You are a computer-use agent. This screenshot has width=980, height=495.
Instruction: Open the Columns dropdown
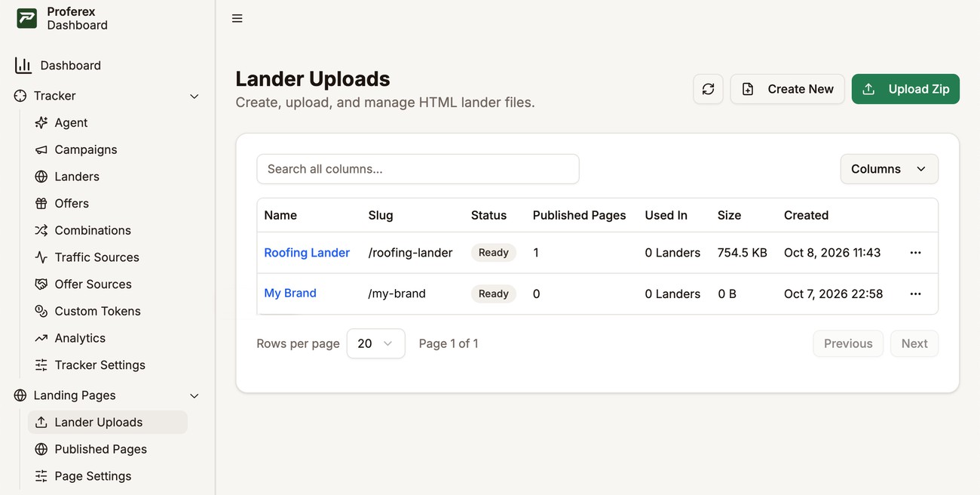coord(889,169)
